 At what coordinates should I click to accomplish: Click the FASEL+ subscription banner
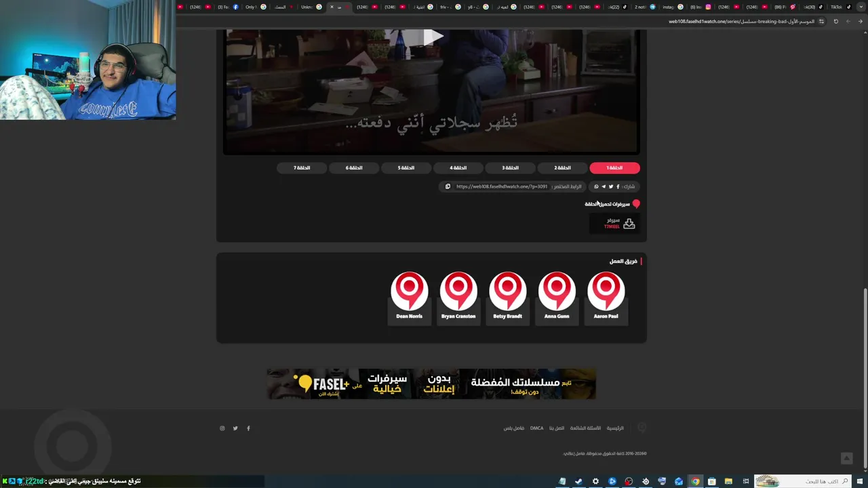click(431, 384)
